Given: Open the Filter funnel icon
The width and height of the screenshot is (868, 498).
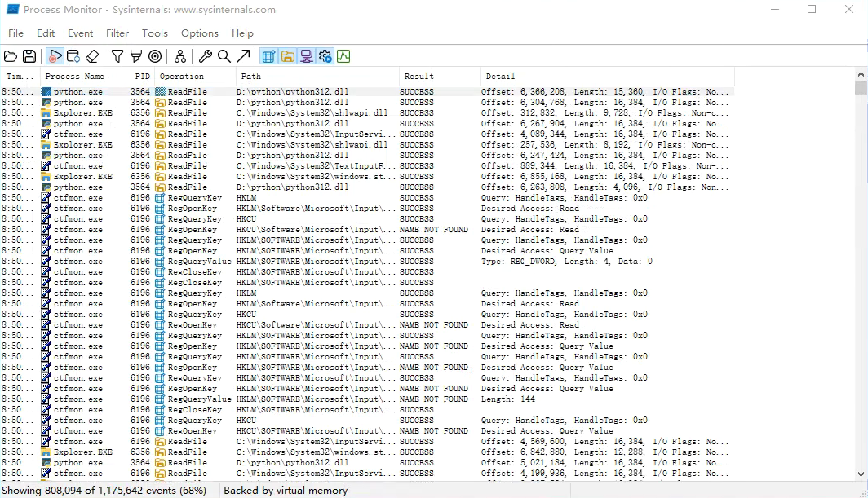Looking at the screenshot, I should click(117, 56).
